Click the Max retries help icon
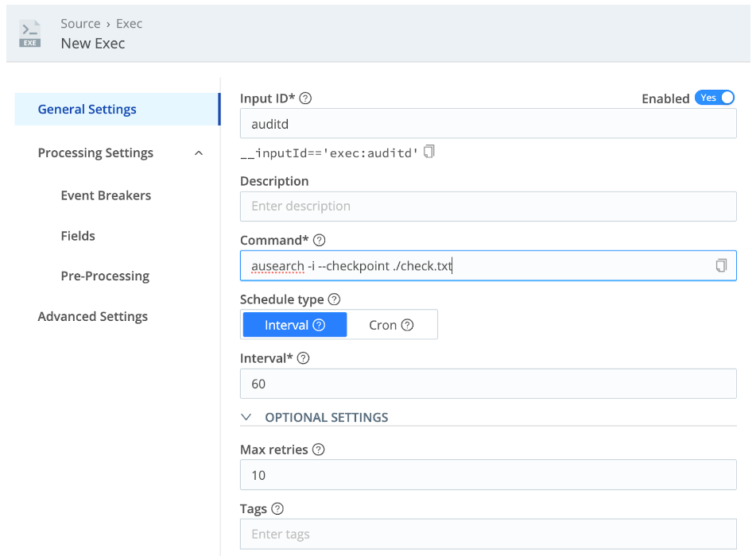 click(318, 450)
